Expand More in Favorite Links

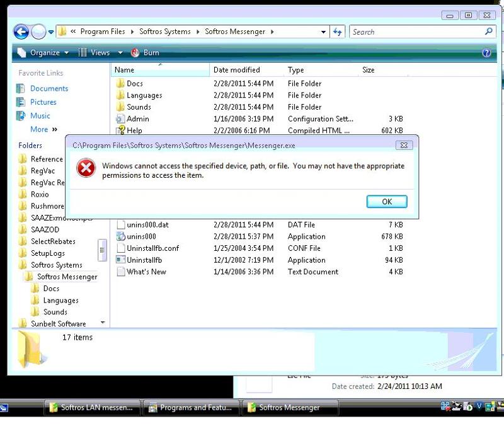click(43, 129)
